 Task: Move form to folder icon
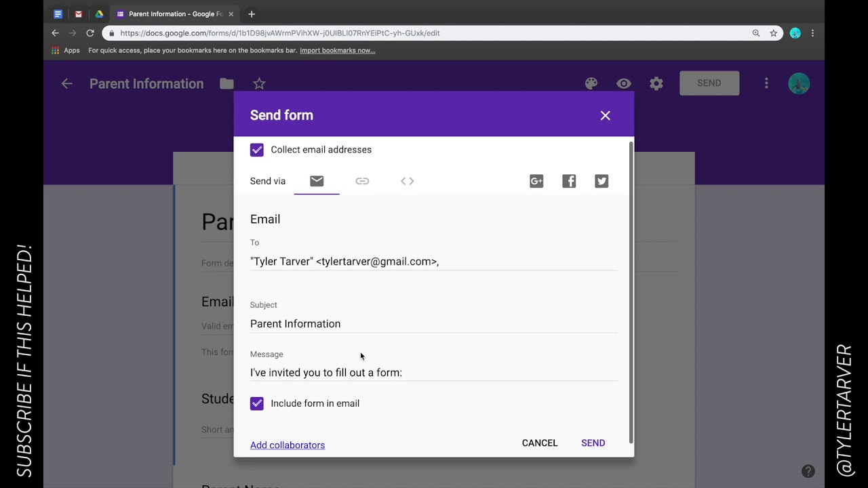point(226,83)
